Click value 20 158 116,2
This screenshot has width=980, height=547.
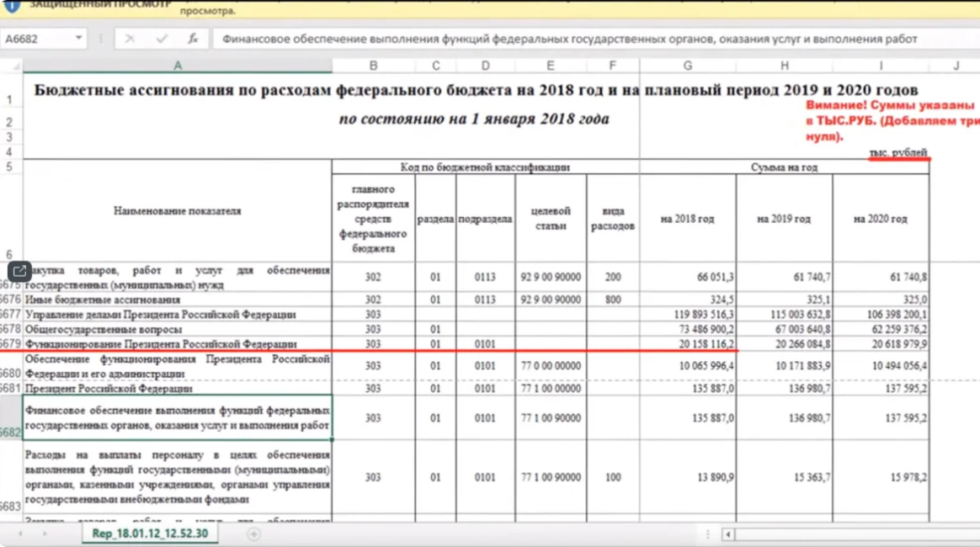click(707, 343)
